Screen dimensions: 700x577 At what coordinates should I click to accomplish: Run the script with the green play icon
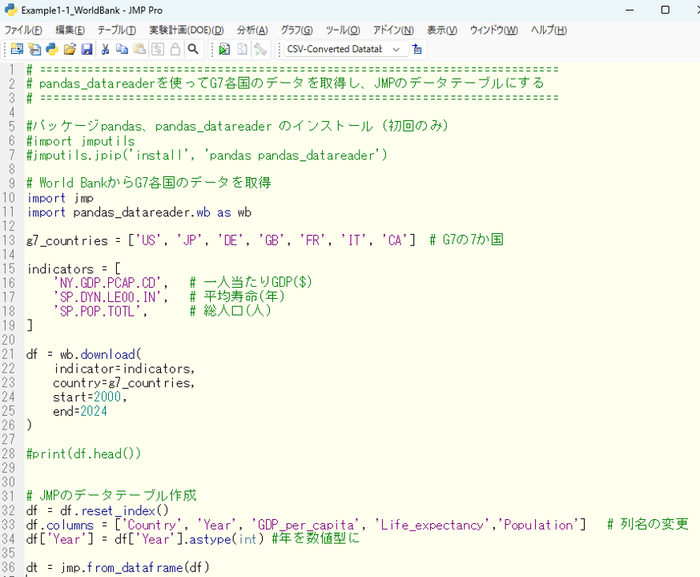(x=225, y=49)
